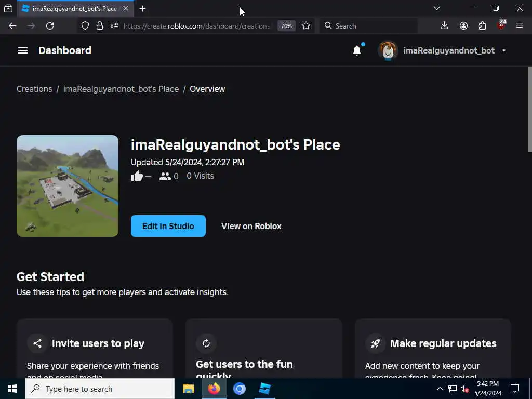Click the muted volume tray icon
The image size is (532, 399).
tap(465, 389)
